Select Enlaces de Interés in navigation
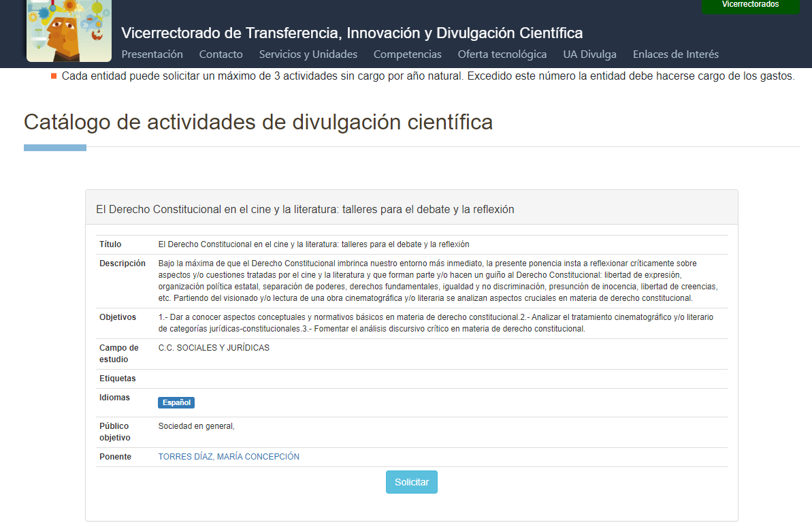 (x=675, y=54)
